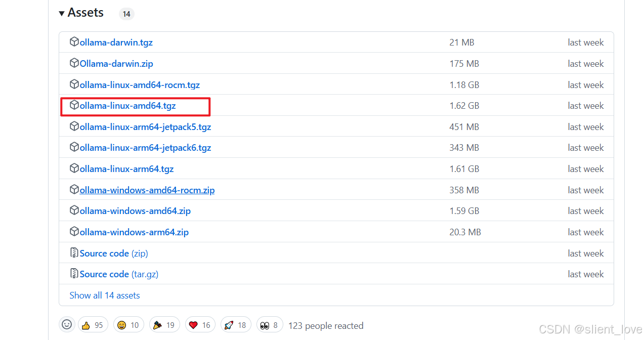Click the Assets heading text
644x340 pixels.
coord(85,13)
